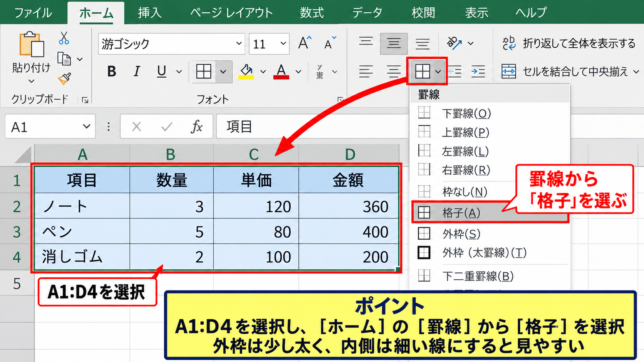Switch to the 数式 tab
The height and width of the screenshot is (362, 644).
tap(312, 13)
